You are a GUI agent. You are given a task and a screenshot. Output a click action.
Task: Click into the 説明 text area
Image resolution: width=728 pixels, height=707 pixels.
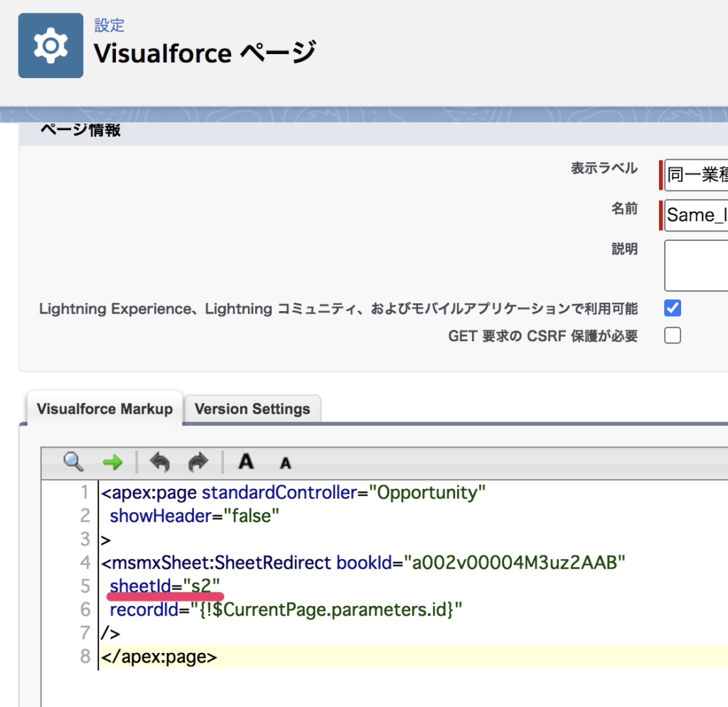pyautogui.click(x=696, y=265)
